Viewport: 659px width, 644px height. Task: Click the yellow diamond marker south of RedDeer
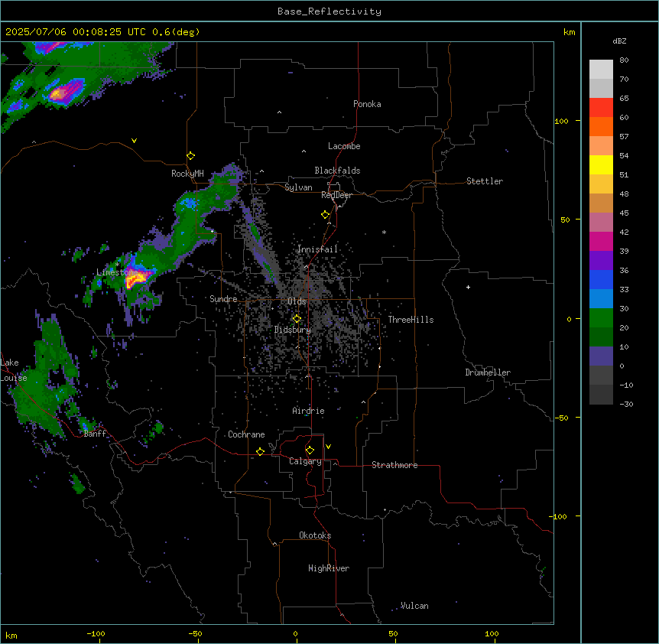tap(325, 215)
